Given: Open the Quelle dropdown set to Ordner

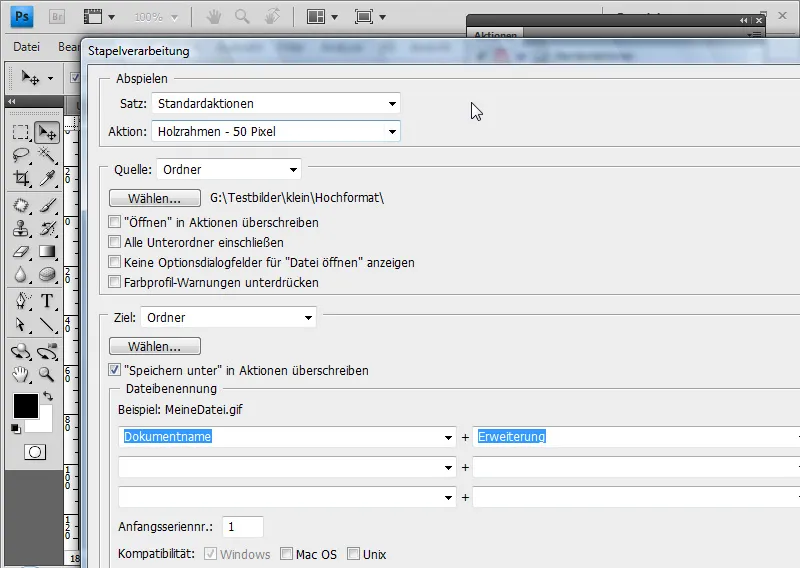Looking at the screenshot, I should click(x=229, y=169).
